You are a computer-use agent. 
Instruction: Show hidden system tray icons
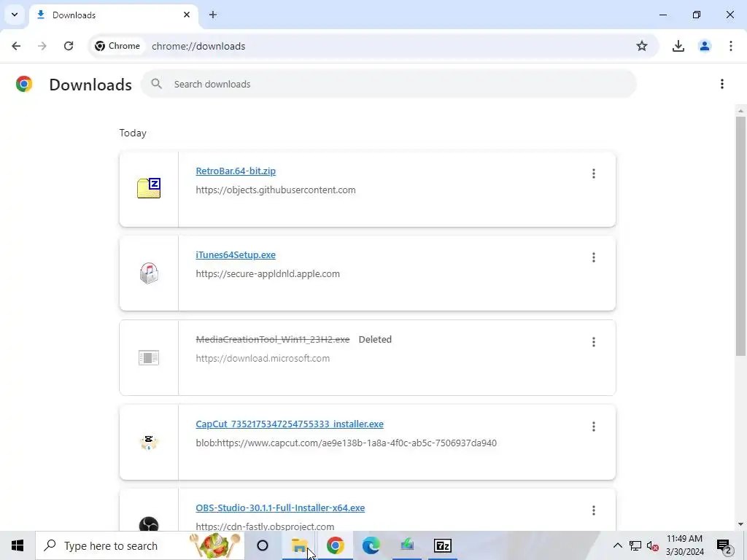pyautogui.click(x=617, y=545)
